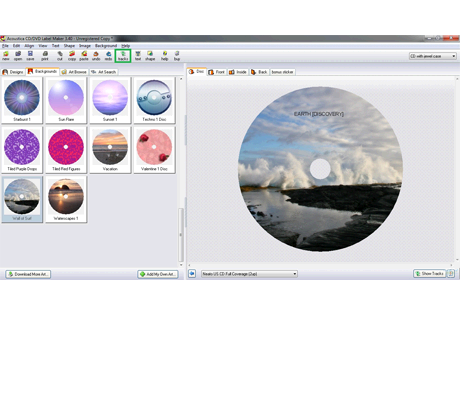Undo the last action with undo icon
The width and height of the screenshot is (460, 416).
(x=96, y=56)
